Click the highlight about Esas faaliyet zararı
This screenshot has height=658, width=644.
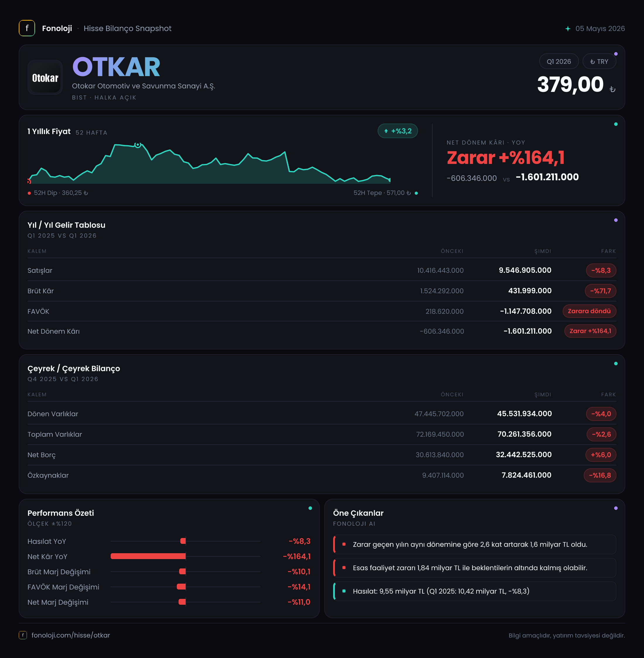tap(475, 568)
